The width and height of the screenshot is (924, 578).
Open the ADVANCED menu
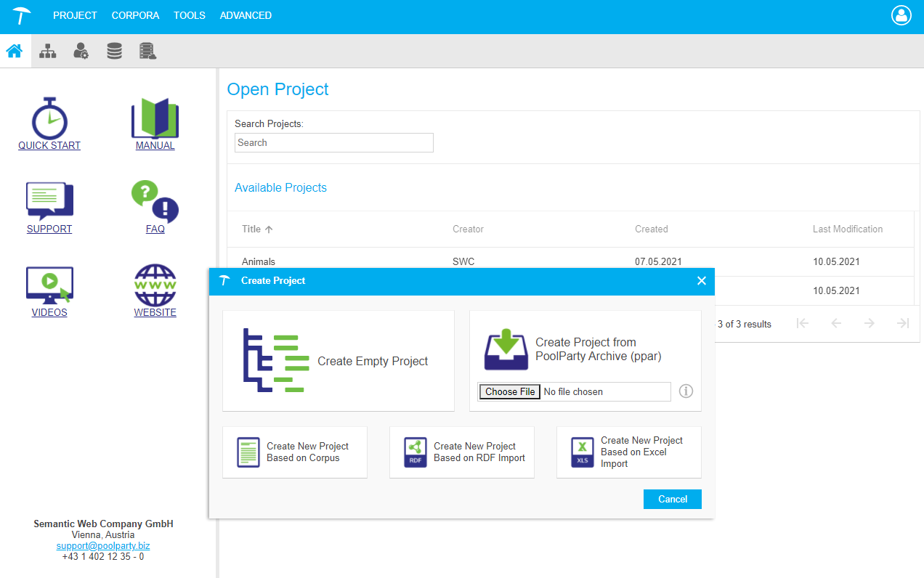(x=246, y=15)
